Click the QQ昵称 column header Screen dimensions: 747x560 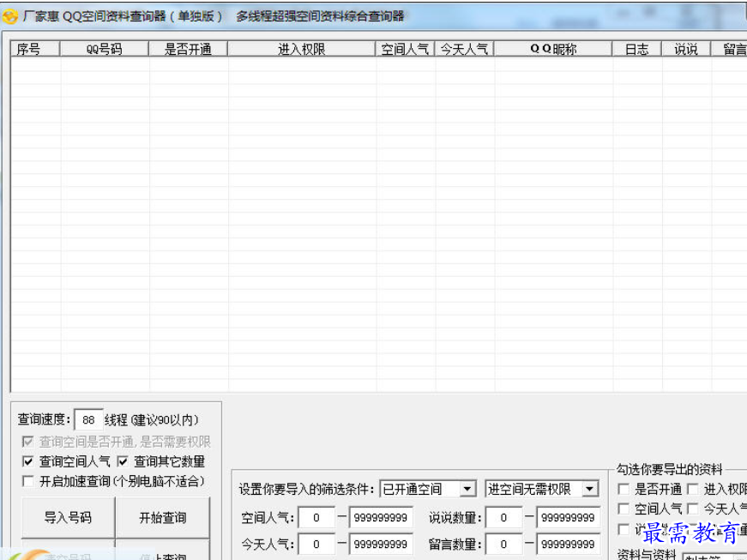[x=553, y=49]
